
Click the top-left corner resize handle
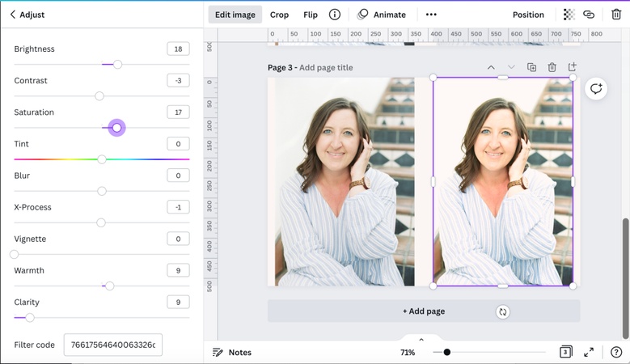(x=433, y=77)
